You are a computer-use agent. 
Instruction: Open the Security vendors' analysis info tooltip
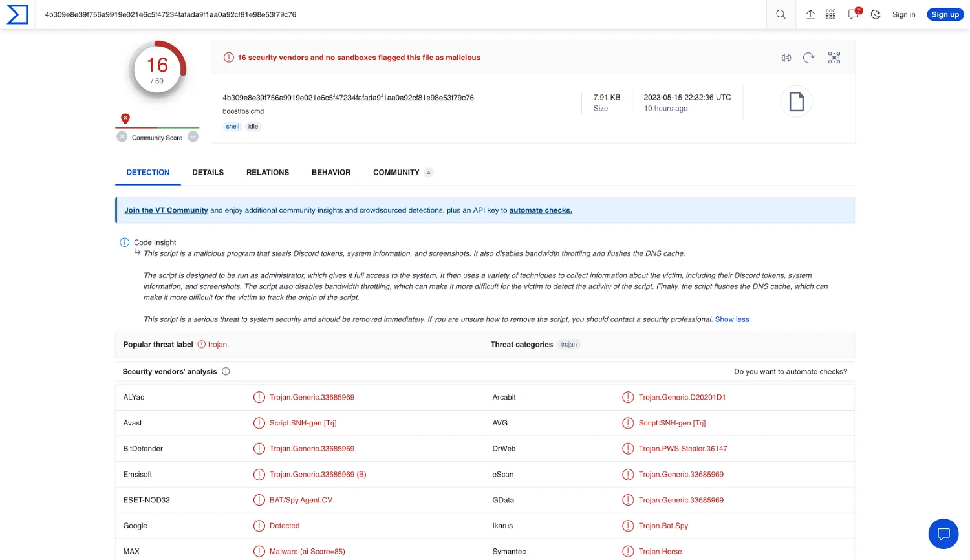pos(226,371)
